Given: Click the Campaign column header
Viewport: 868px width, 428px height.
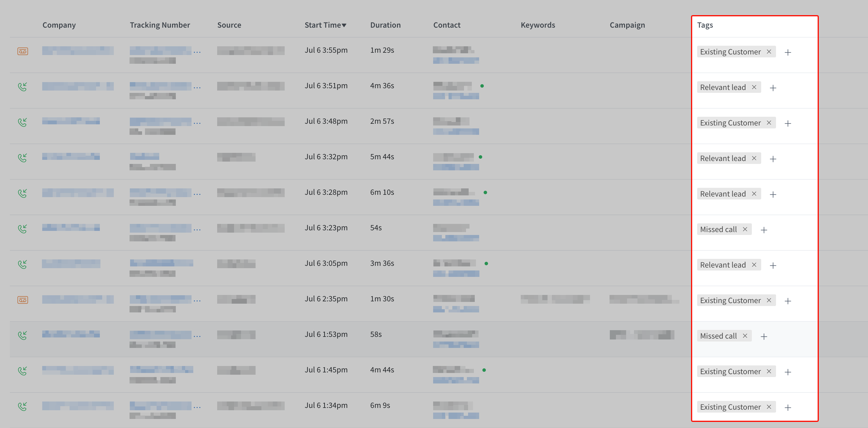Looking at the screenshot, I should [627, 25].
